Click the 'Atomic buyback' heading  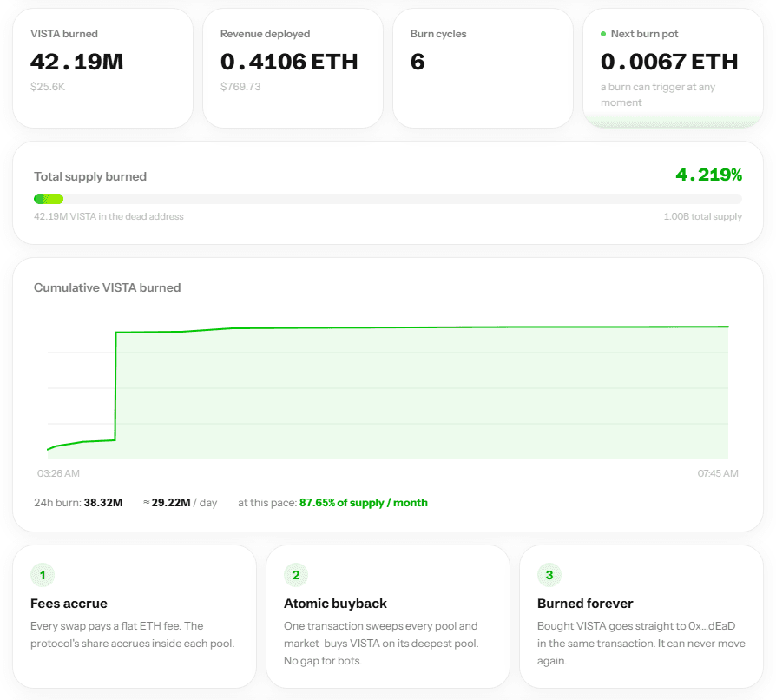coord(336,604)
